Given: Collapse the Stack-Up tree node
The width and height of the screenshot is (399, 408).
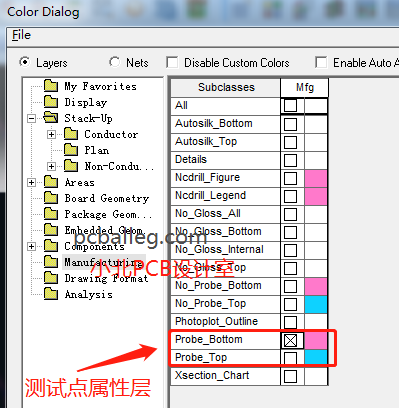Looking at the screenshot, I should click(32, 118).
